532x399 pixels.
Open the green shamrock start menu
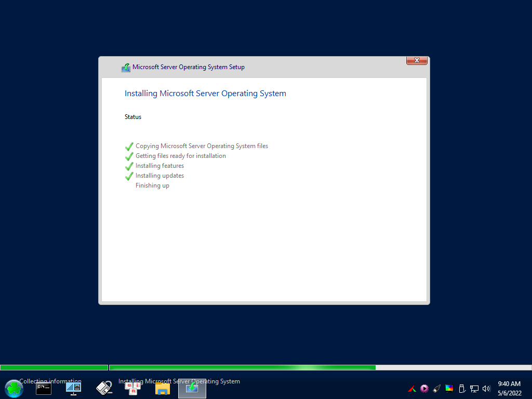coord(14,389)
